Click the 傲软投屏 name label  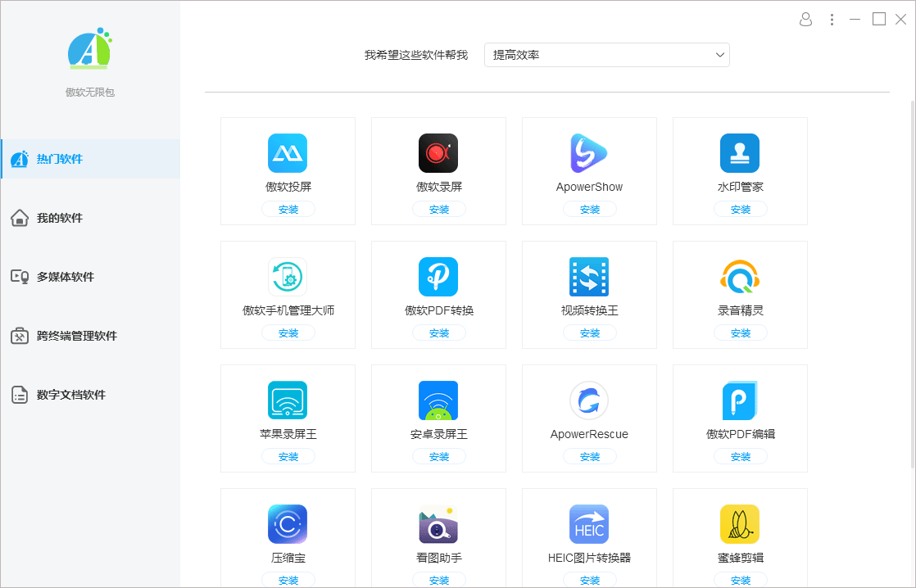tap(288, 187)
